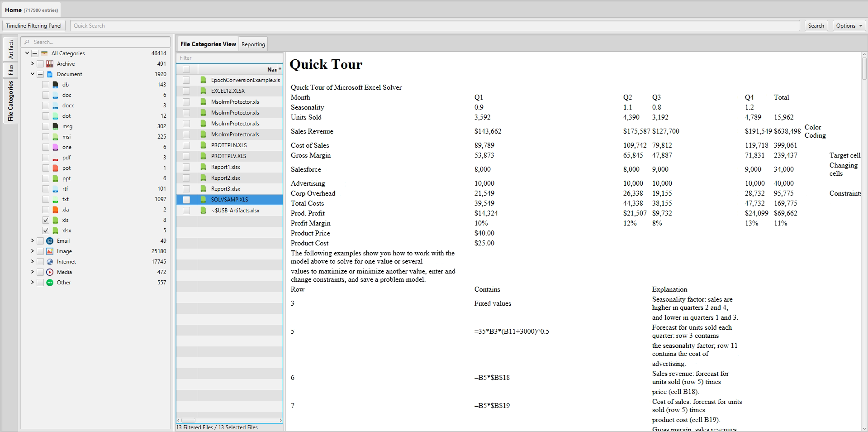Open the Timeline Filtering Panel
The image size is (868, 432).
34,26
